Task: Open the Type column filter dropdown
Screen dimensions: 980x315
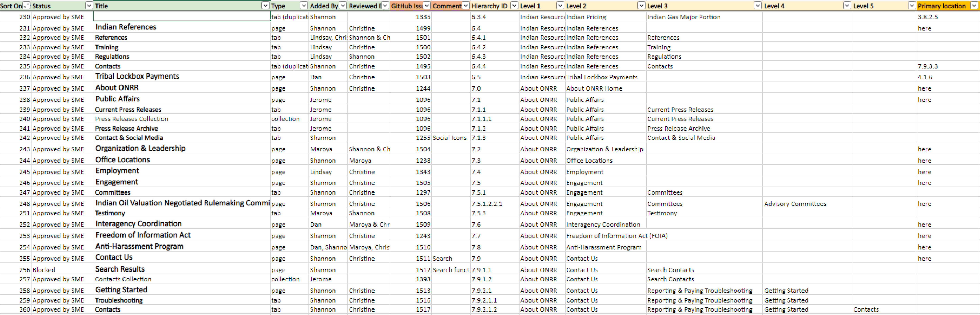Action: [x=304, y=6]
